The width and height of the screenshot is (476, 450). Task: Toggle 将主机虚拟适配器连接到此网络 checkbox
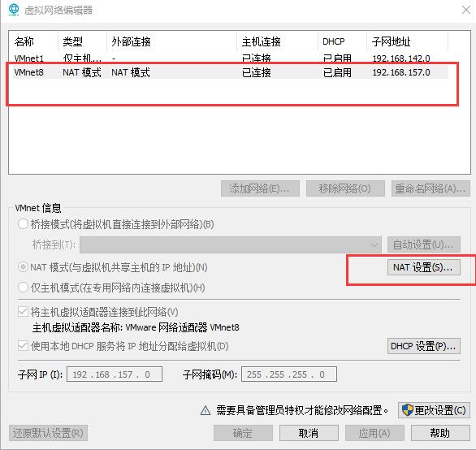(23, 312)
